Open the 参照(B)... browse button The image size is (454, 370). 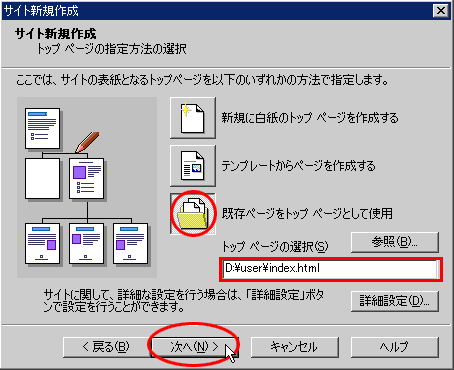[x=395, y=242]
